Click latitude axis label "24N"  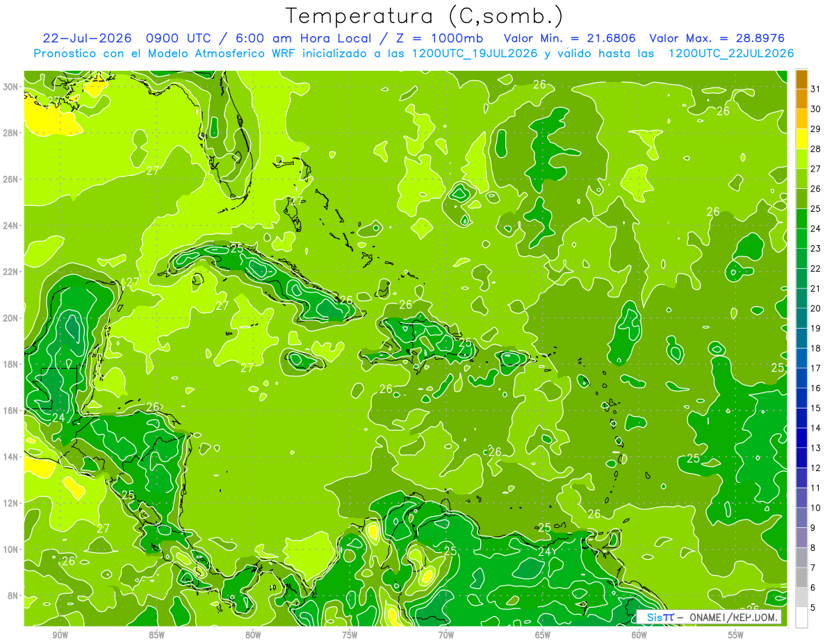click(12, 226)
